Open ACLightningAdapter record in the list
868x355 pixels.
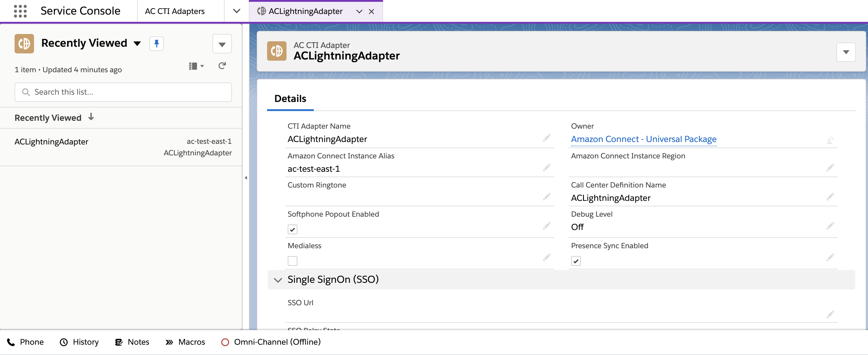click(x=51, y=141)
